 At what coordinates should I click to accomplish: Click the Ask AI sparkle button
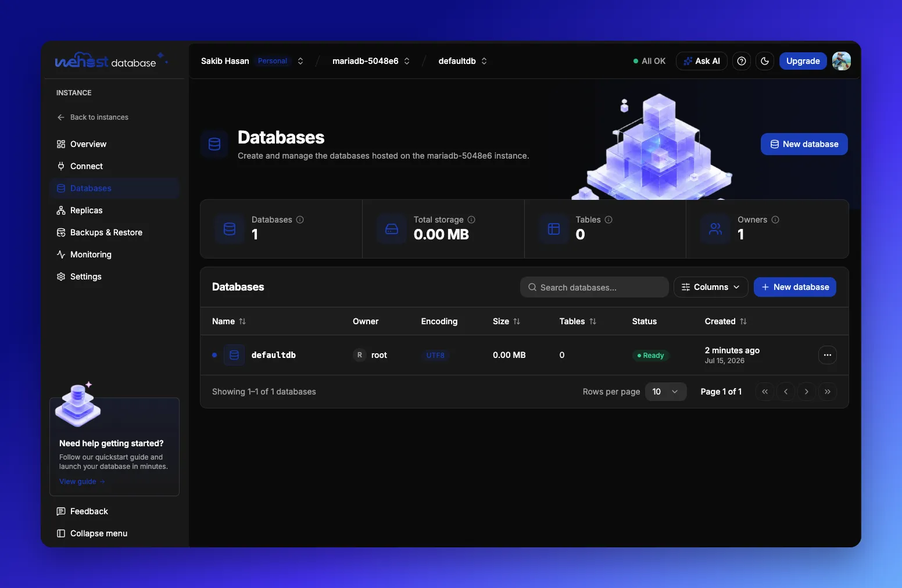coord(701,61)
